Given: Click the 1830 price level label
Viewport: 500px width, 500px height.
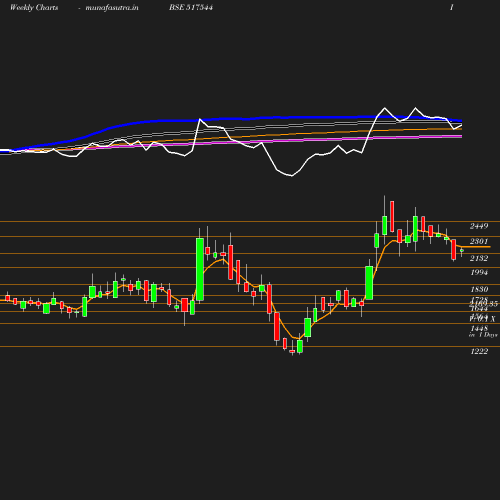Looking at the screenshot, I should (x=479, y=289).
